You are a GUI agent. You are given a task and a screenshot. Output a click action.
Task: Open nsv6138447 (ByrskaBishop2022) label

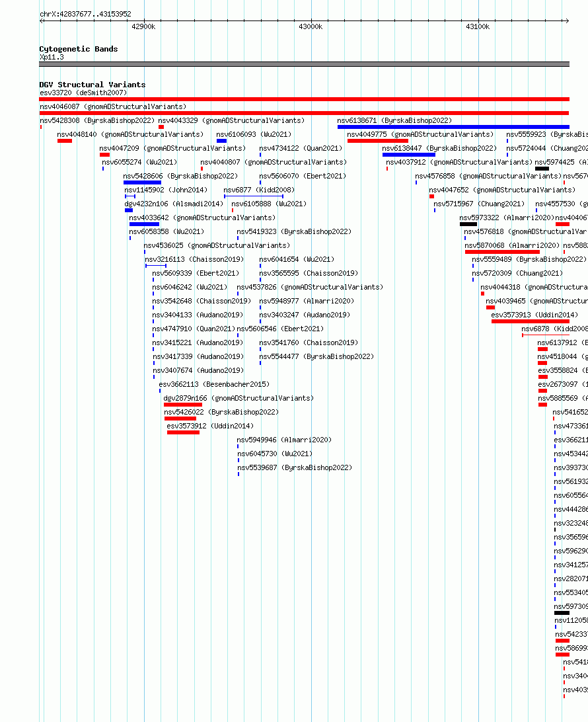coord(439,148)
